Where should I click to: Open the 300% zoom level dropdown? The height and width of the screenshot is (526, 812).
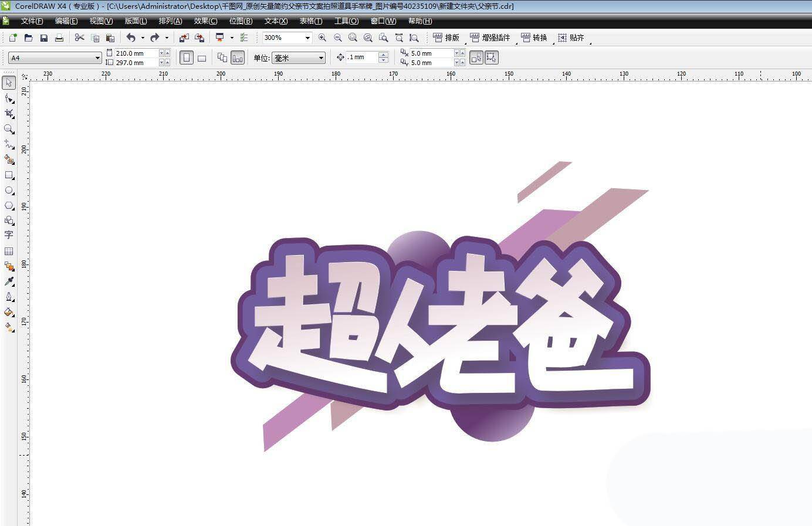307,38
